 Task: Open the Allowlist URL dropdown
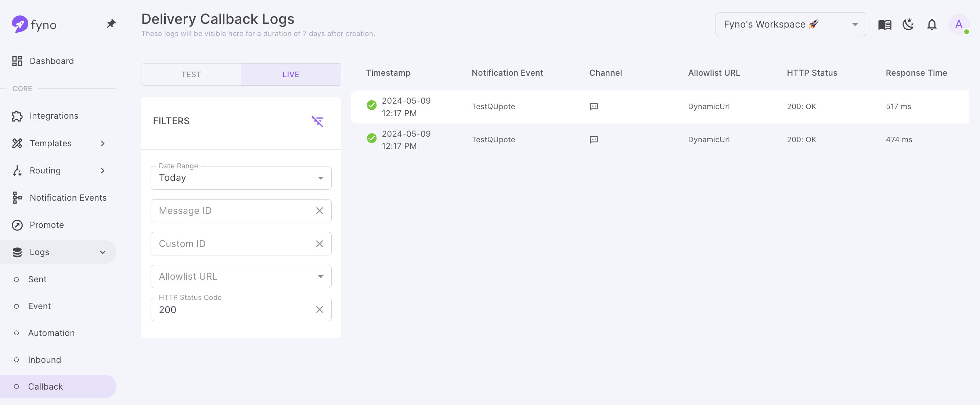[241, 276]
